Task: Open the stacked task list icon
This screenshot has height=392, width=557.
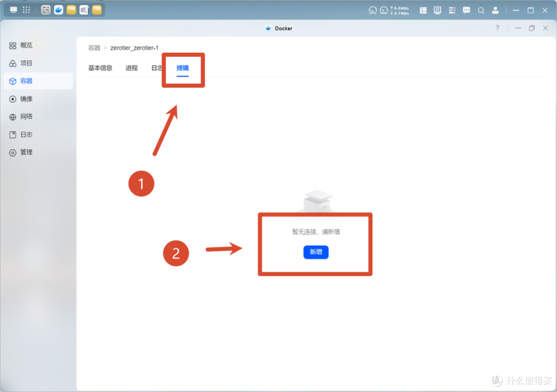Action: pos(452,10)
